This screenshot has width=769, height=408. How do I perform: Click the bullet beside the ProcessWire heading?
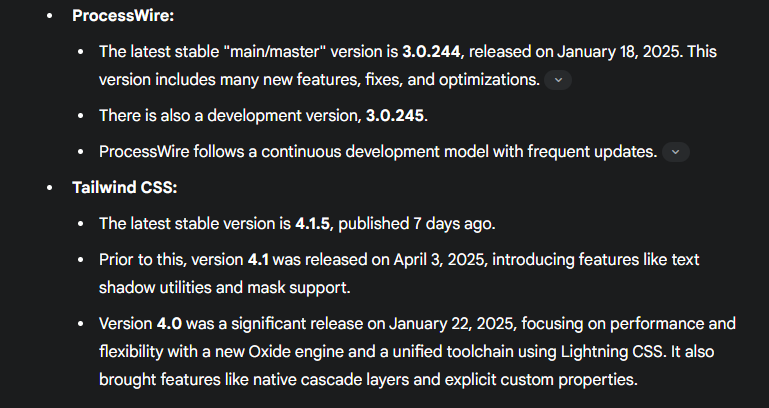(x=49, y=16)
